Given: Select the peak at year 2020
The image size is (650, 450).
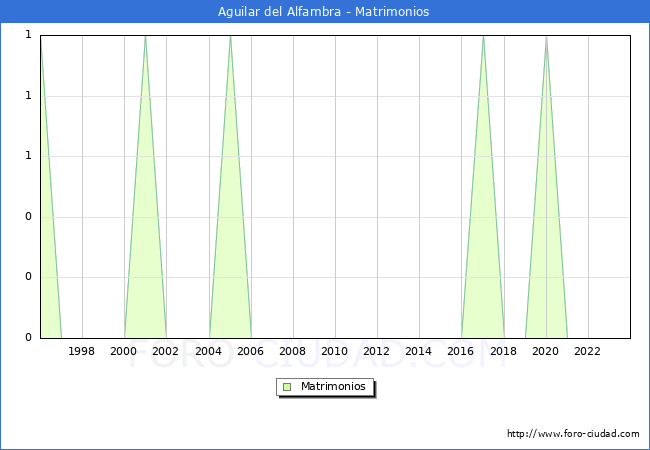Looking at the screenshot, I should click(546, 37).
